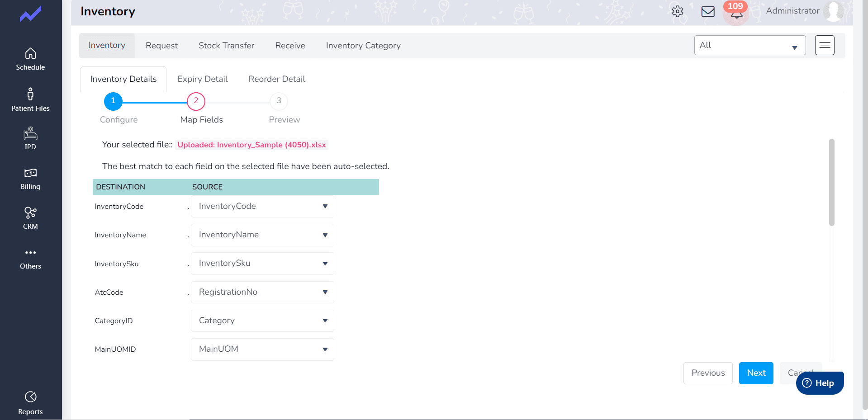The image size is (868, 420).
Task: Open the Billing section icon
Action: tap(30, 173)
